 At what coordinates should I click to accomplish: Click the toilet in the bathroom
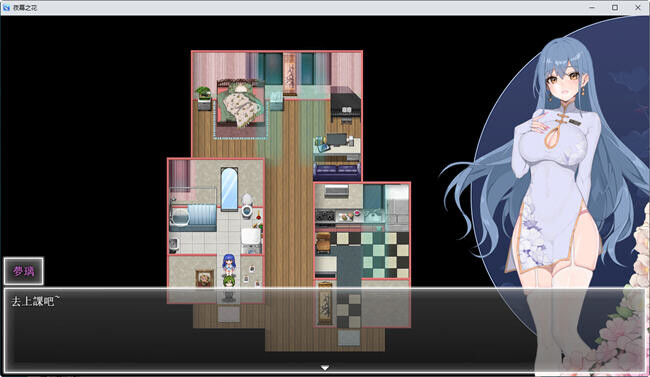point(247,205)
